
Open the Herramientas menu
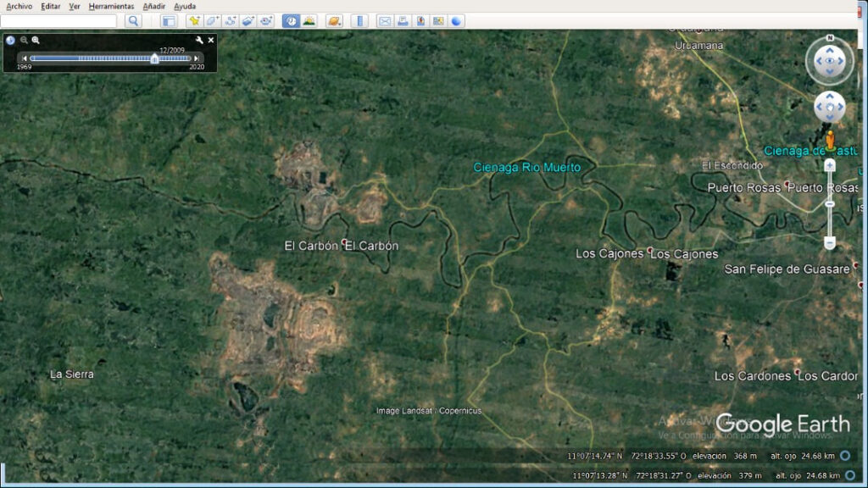click(111, 6)
